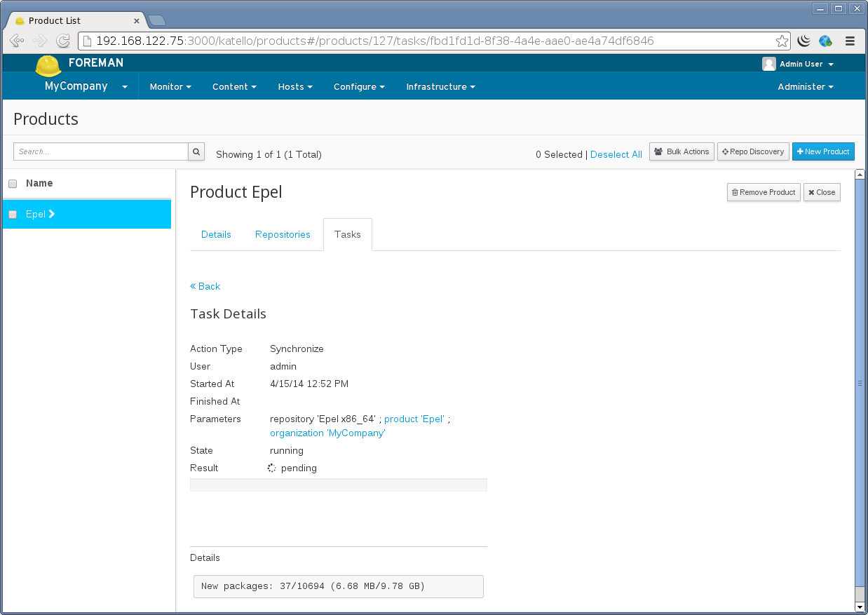Open the MyCompany organization dropdown
868x615 pixels.
86,86
